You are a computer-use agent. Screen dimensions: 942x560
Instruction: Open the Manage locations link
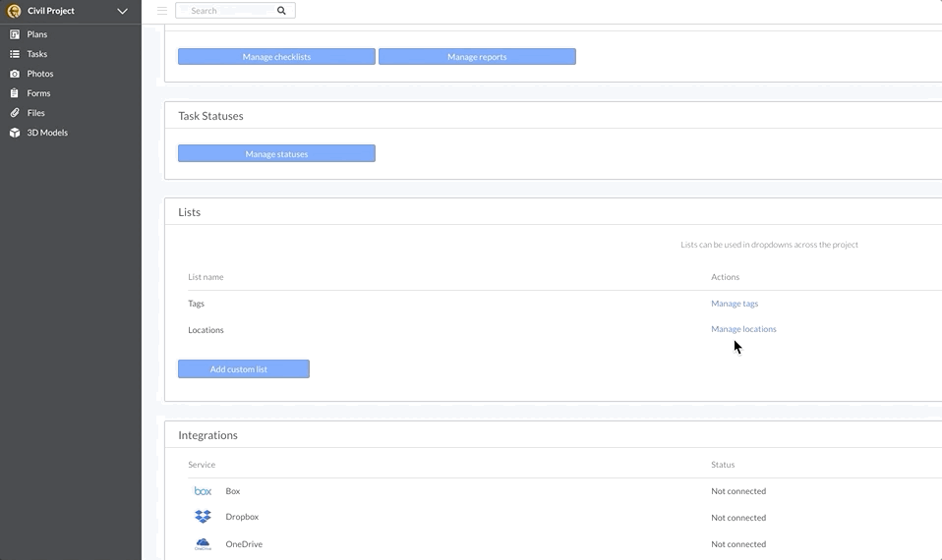(x=743, y=329)
